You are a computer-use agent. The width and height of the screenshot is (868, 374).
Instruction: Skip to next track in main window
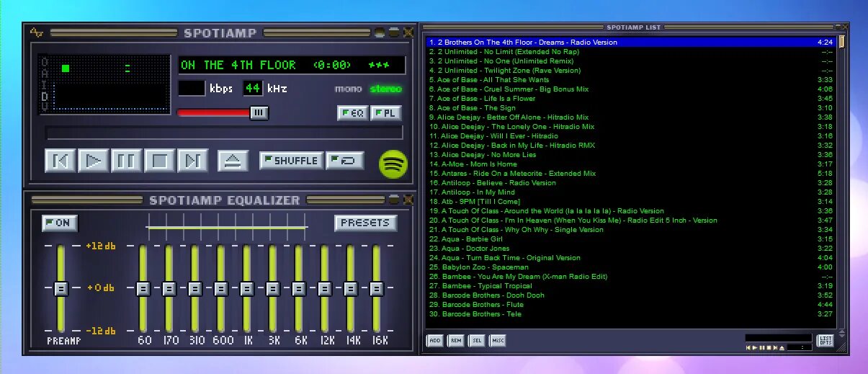(193, 160)
